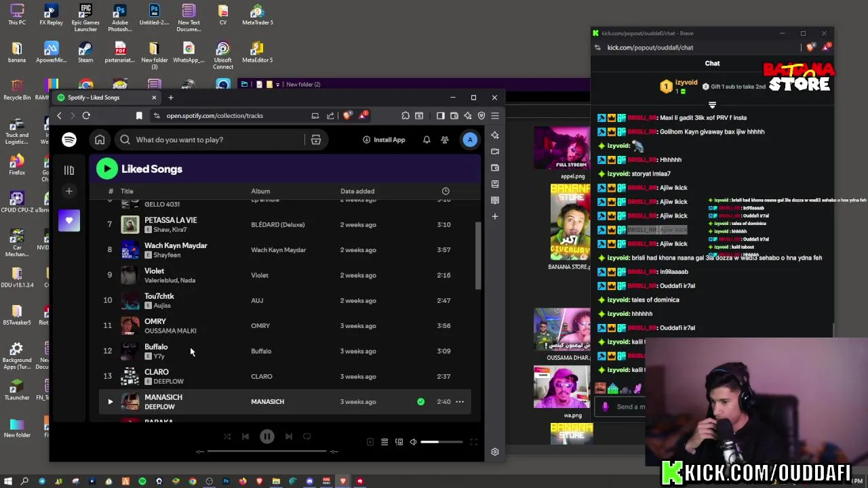Play the Liked Songs with green button

coord(106,169)
